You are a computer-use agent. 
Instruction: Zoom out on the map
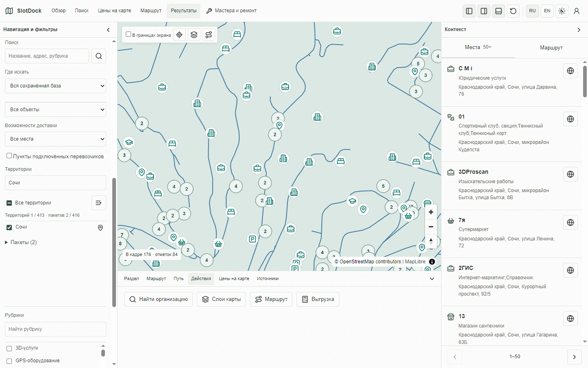pos(431,227)
